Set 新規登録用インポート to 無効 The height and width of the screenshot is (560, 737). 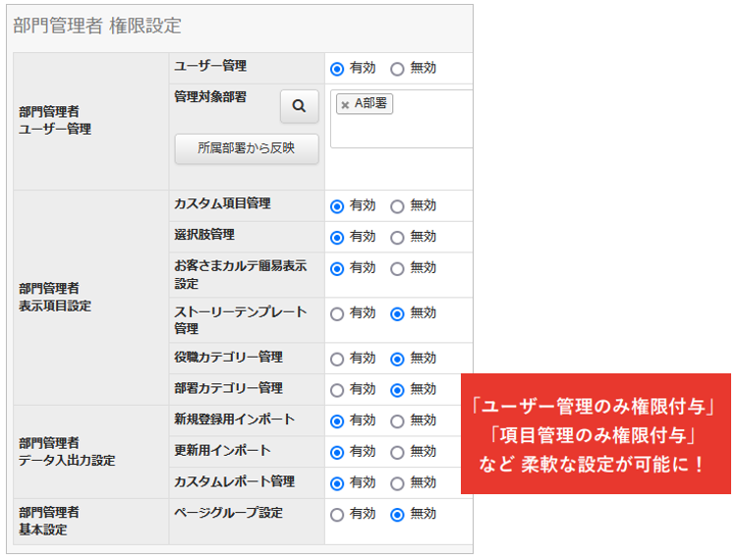[x=397, y=421]
